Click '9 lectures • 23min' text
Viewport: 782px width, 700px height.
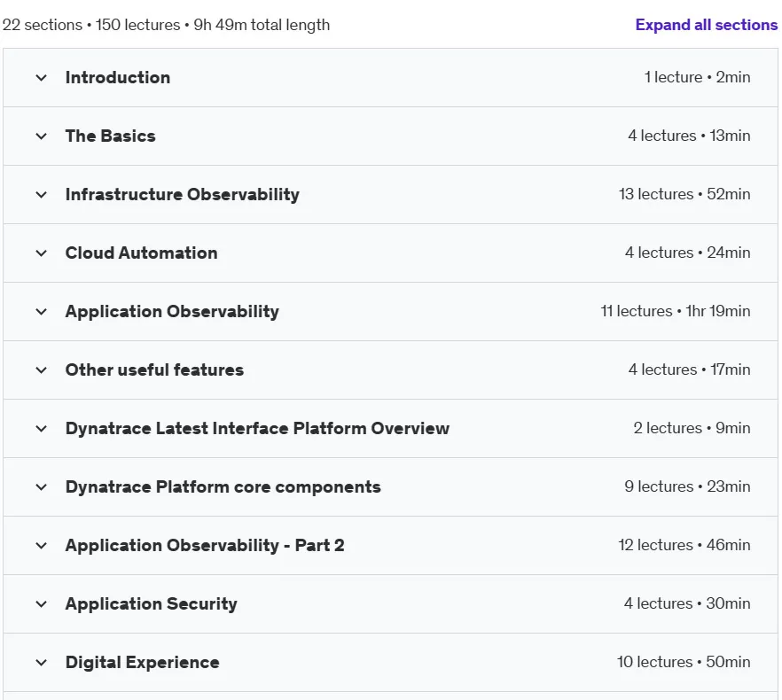click(687, 486)
